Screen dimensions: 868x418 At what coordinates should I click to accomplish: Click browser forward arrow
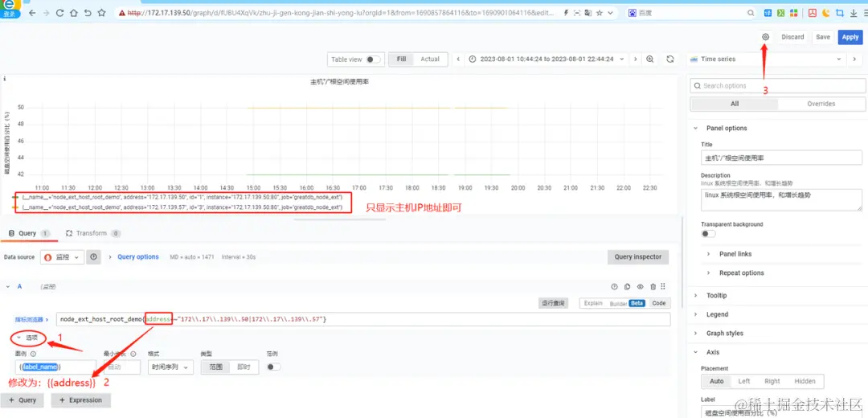[x=46, y=12]
